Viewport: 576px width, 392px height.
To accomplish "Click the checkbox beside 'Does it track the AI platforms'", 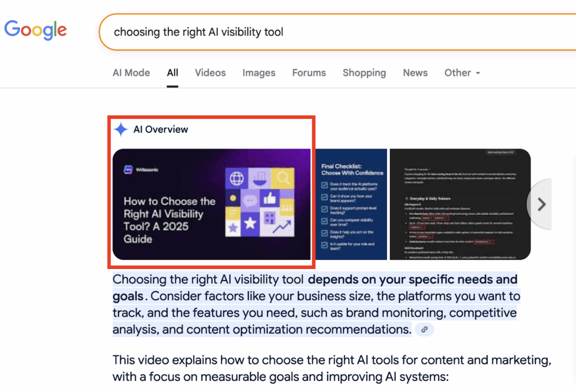I will (x=325, y=185).
